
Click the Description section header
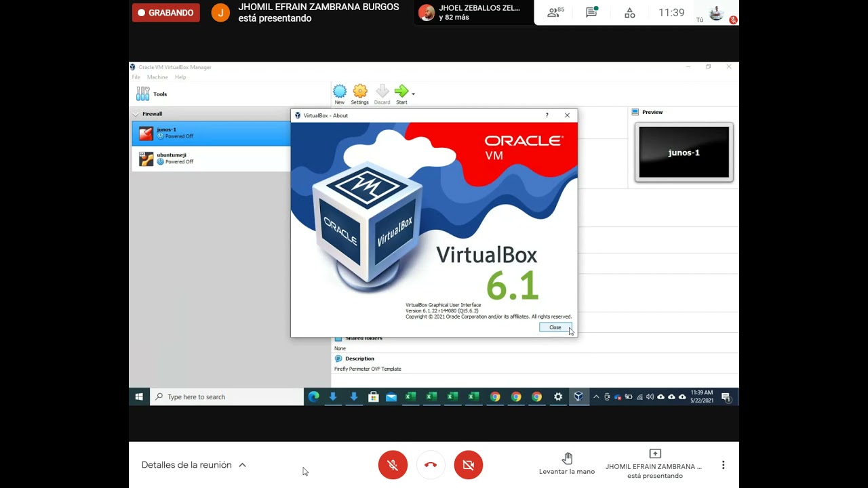(359, 359)
